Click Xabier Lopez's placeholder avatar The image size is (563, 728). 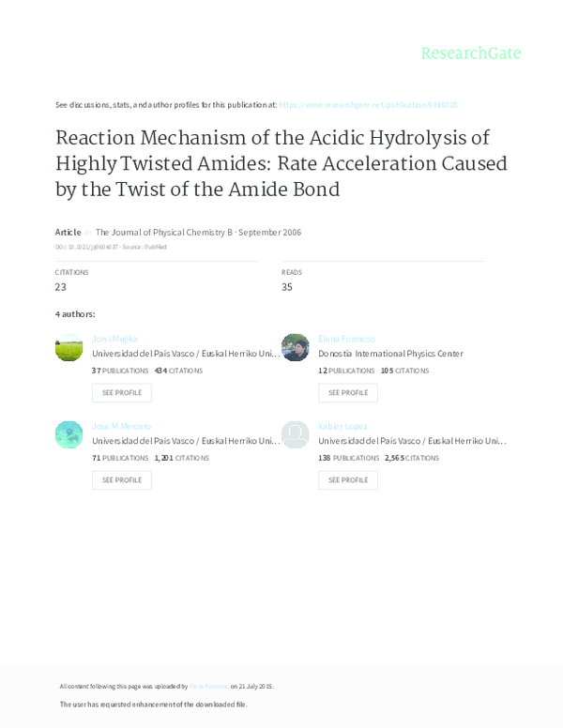click(x=296, y=434)
